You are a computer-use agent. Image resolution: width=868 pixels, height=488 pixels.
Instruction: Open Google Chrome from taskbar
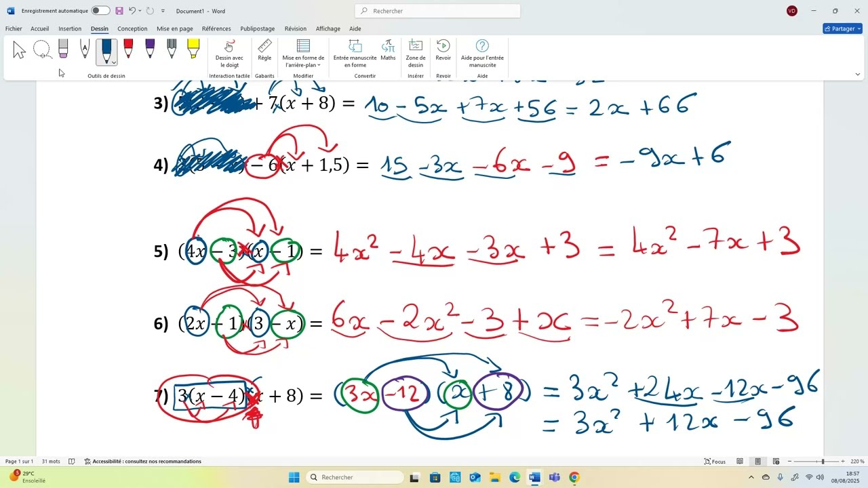tap(574, 477)
